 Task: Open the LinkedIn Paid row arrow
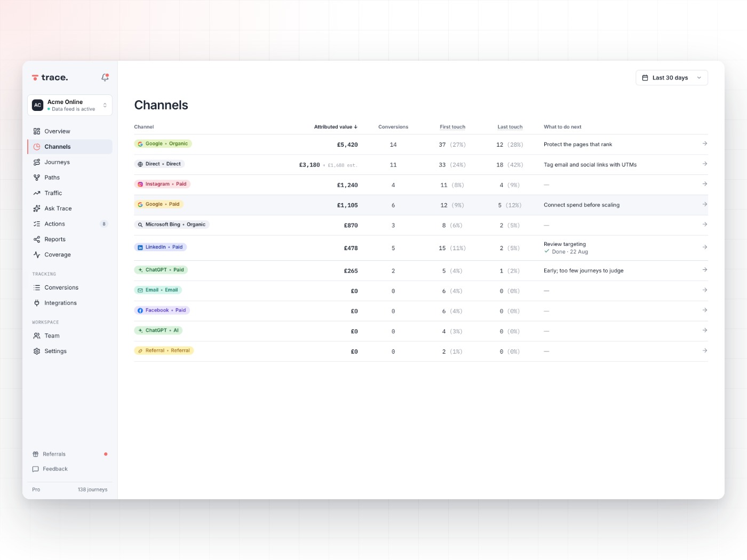pyautogui.click(x=705, y=247)
